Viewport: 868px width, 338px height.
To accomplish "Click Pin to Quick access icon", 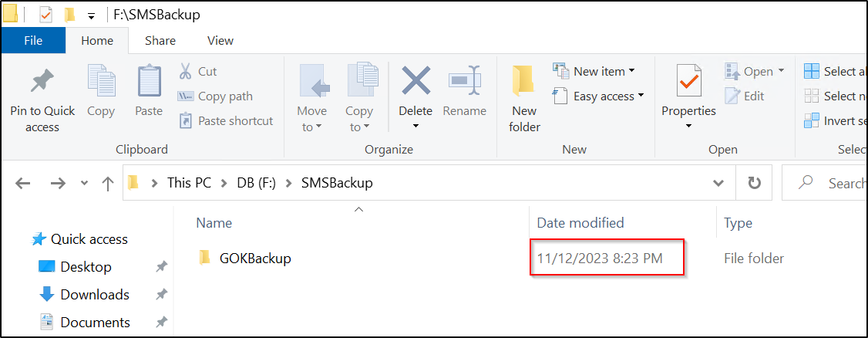I will (42, 82).
